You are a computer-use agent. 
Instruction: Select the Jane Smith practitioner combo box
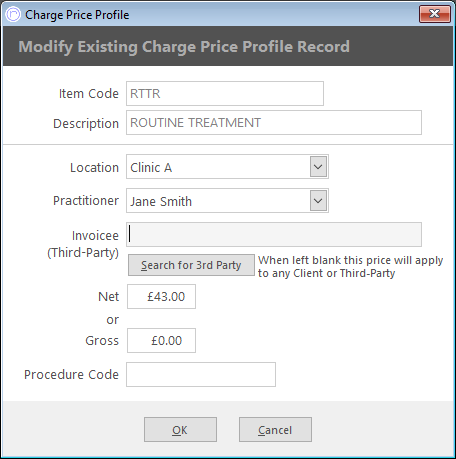point(227,201)
